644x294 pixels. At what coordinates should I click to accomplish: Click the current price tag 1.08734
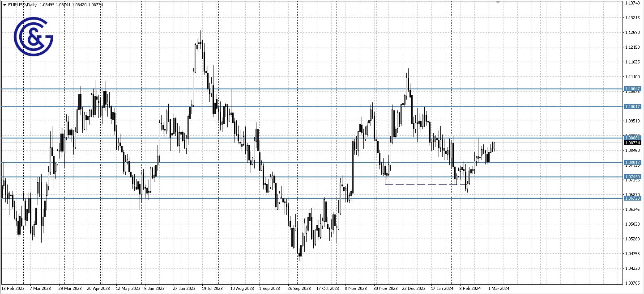click(634, 143)
